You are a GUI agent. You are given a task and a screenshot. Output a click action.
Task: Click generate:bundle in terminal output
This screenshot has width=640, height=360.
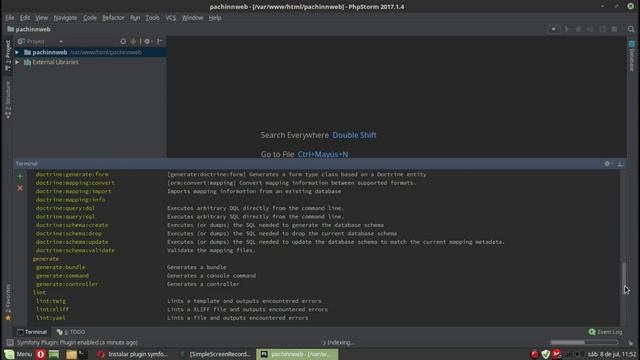60,267
